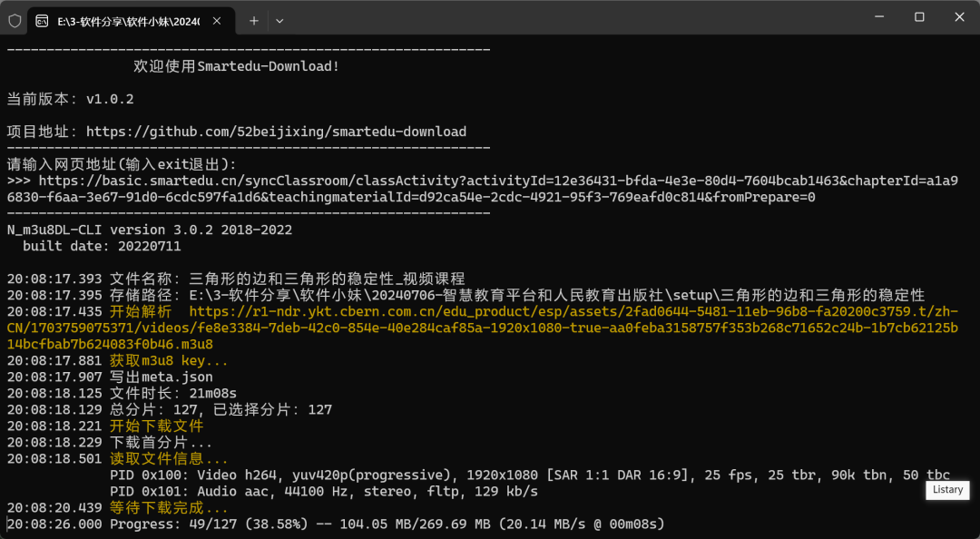Select the E:\3-软件分享 terminal tab
Viewport: 980px width, 539px height.
132,21
